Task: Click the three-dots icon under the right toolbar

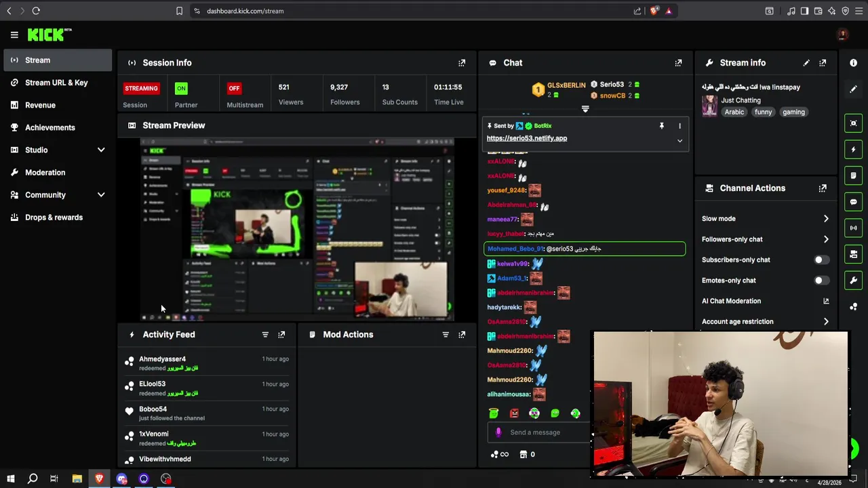Action: click(853, 307)
